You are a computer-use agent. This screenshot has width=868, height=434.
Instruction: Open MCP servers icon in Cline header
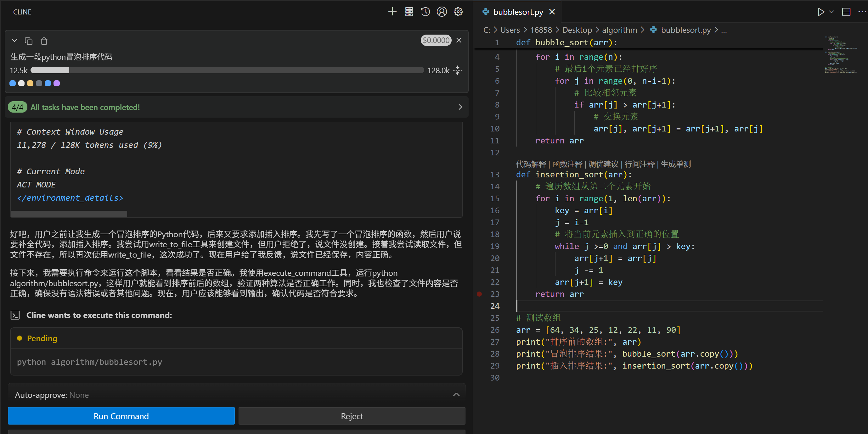(x=409, y=12)
